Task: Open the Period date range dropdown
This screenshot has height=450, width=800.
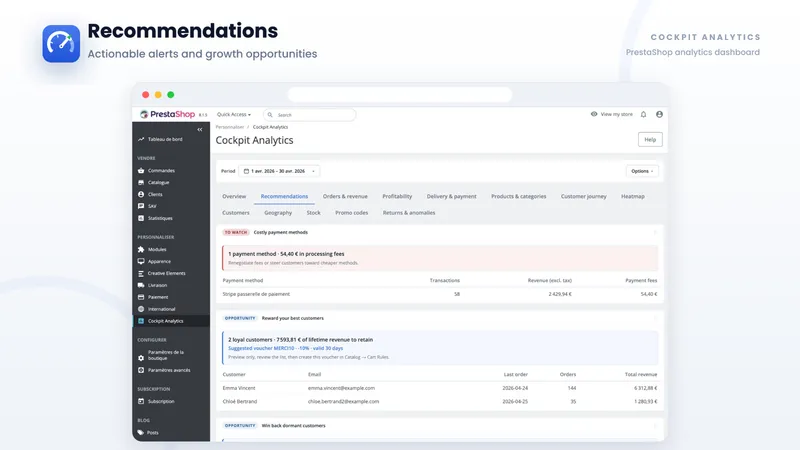Action: (280, 171)
